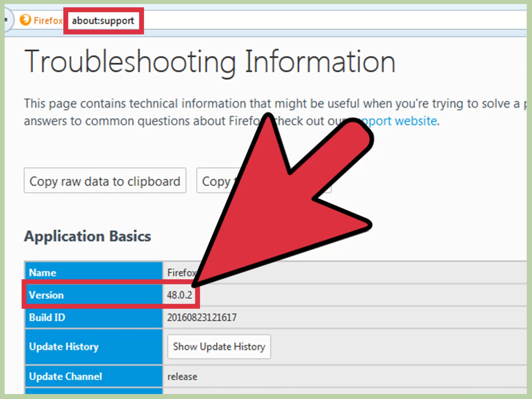Select the Application Basics heading
Screen dimensions: 532x399
[x=87, y=236]
